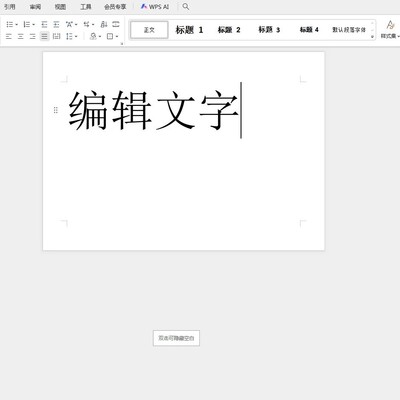Image resolution: width=400 pixels, height=400 pixels.
Task: Open the 工具 tab
Action: pyautogui.click(x=86, y=7)
